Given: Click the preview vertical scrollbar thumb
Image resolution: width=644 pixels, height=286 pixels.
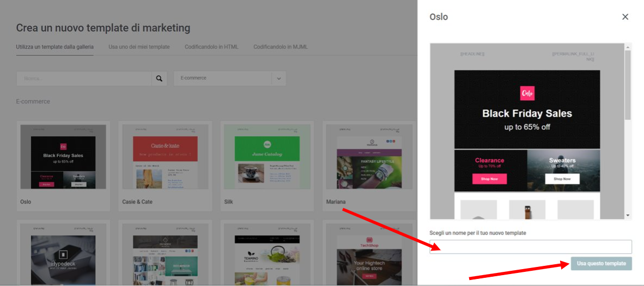Looking at the screenshot, I should pos(628,85).
